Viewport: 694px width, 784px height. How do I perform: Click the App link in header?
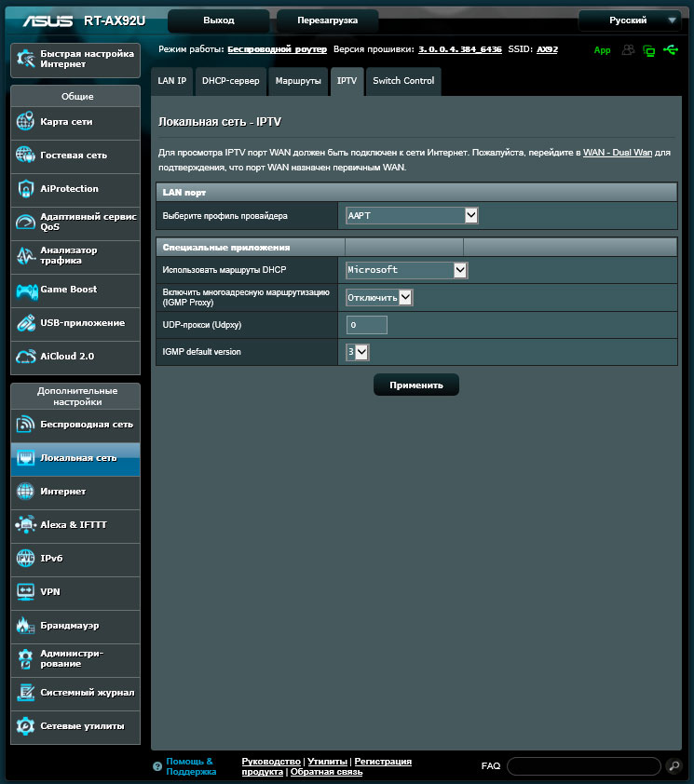tap(602, 50)
